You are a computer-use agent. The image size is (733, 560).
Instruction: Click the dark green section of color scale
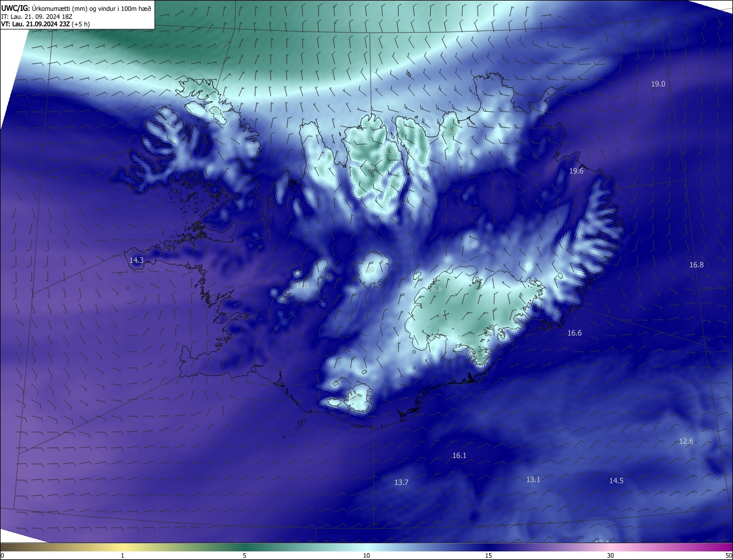pyautogui.click(x=245, y=547)
